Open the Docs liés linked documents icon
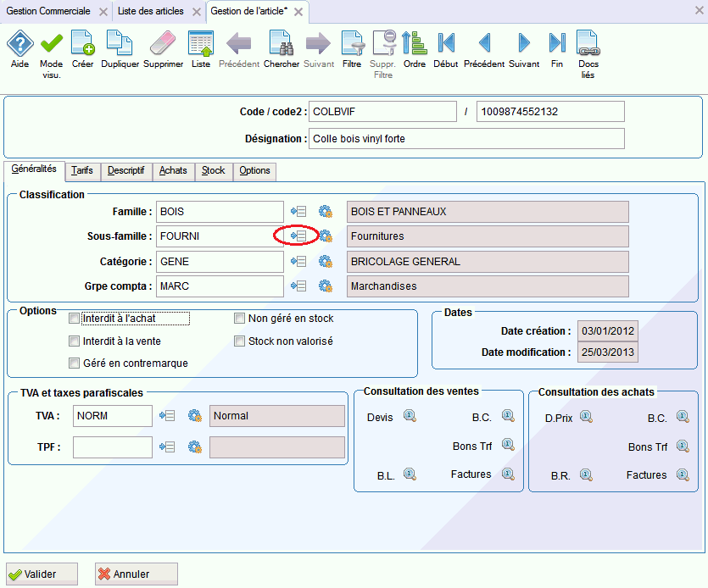The height and width of the screenshot is (588, 708). click(588, 43)
